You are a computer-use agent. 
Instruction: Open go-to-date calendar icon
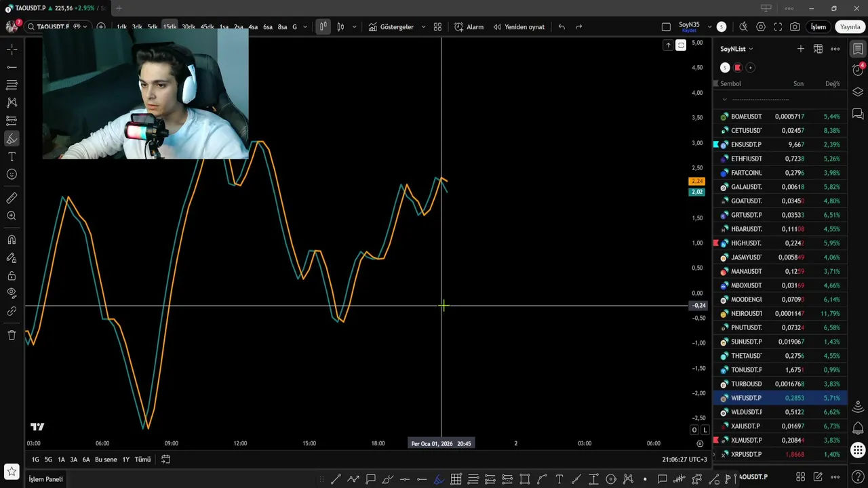pos(165,460)
